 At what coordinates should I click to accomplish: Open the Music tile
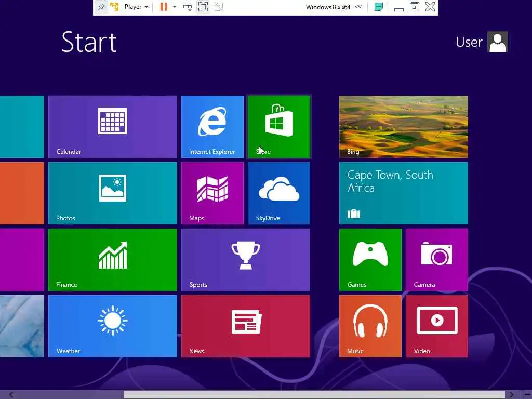pyautogui.click(x=370, y=326)
